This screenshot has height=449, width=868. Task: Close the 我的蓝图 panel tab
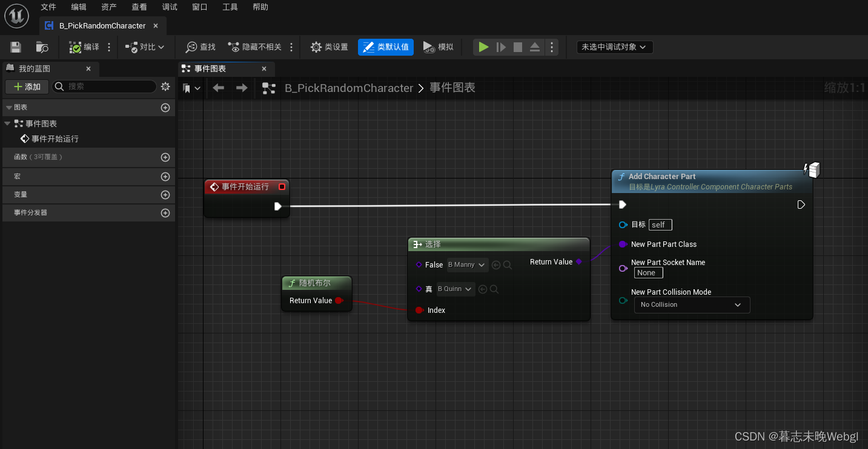[88, 69]
